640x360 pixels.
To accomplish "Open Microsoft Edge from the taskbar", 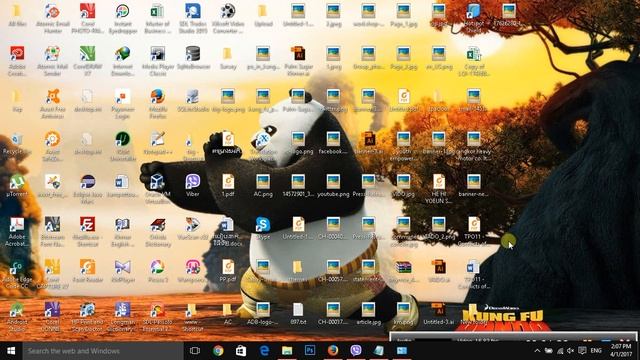I will point(264,351).
